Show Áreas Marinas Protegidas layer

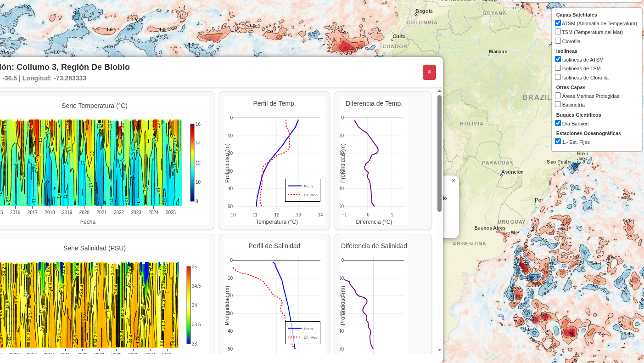point(558,96)
